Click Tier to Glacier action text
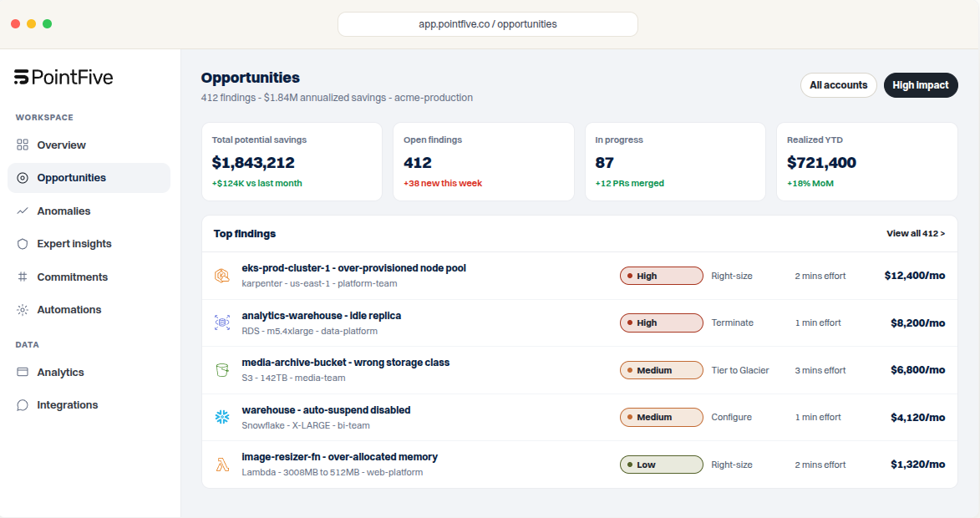The width and height of the screenshot is (980, 518). (740, 370)
